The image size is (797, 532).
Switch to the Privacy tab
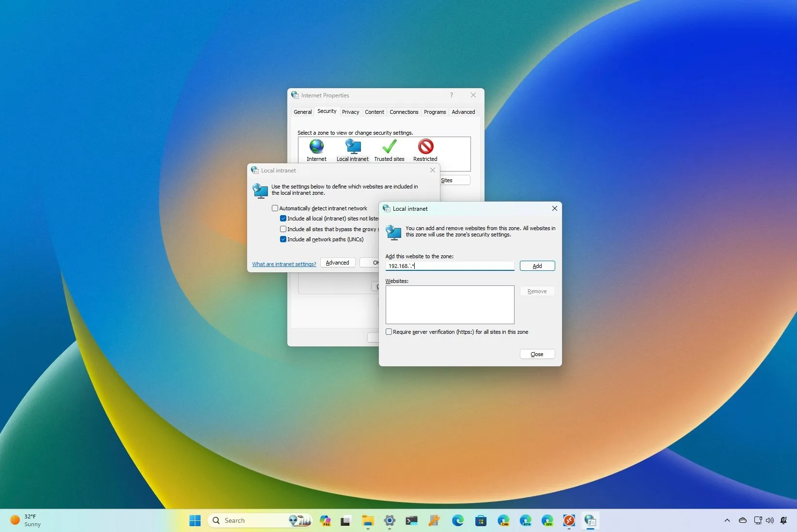pyautogui.click(x=350, y=111)
